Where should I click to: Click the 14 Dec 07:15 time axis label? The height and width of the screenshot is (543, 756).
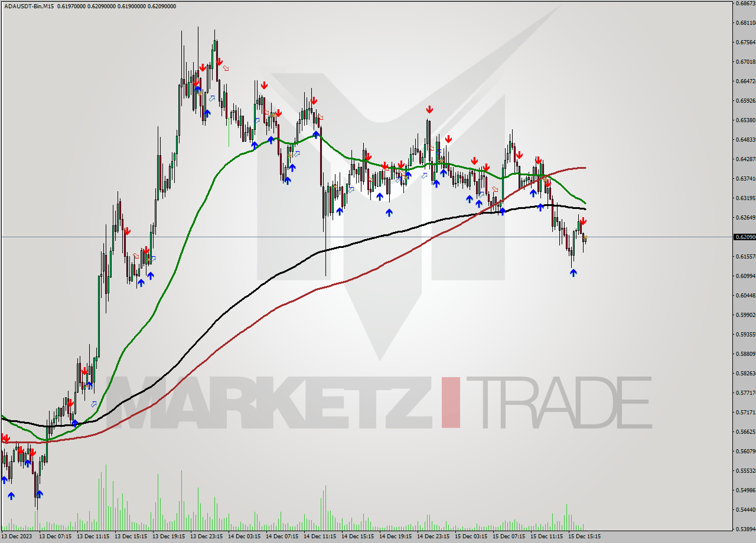[282, 537]
